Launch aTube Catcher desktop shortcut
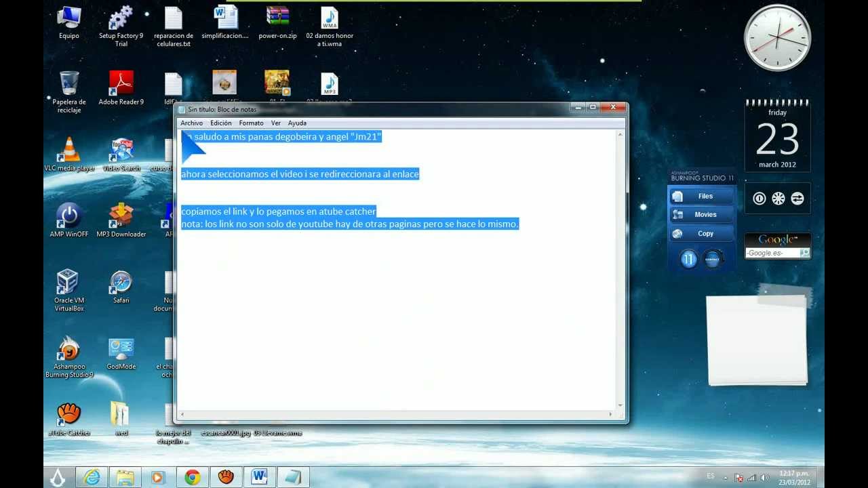 (69, 419)
